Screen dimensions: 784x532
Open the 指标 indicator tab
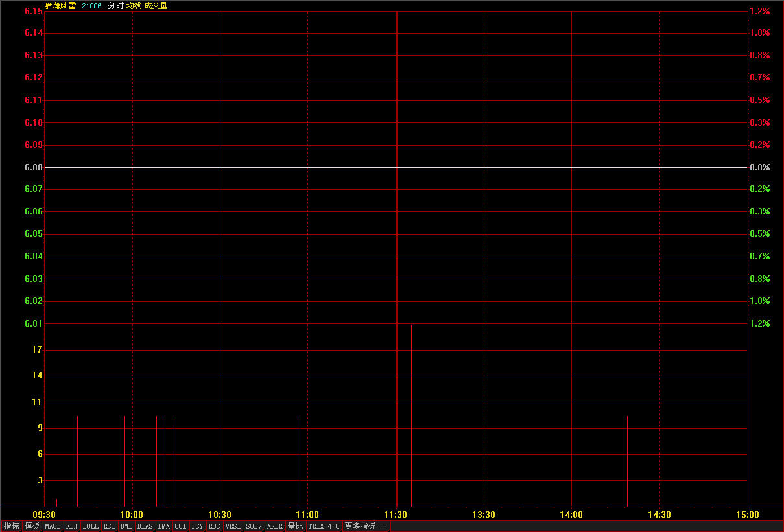click(12, 526)
